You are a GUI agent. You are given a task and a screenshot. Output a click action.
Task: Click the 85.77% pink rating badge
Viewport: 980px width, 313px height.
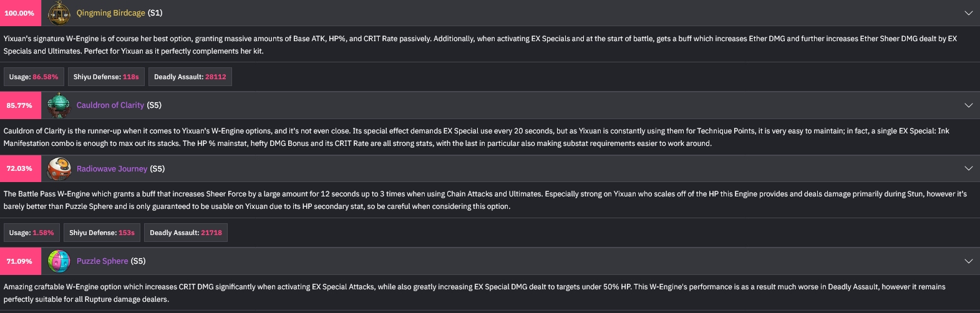pos(20,105)
